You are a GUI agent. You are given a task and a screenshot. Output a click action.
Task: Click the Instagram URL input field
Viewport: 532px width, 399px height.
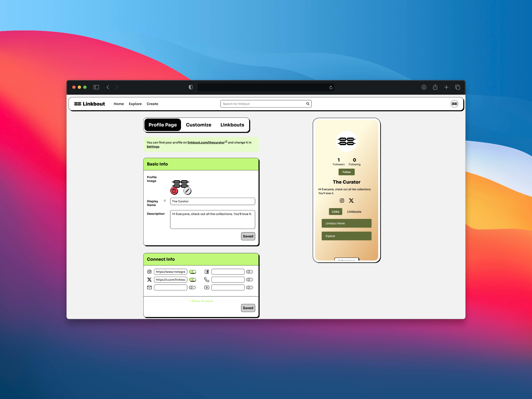point(171,272)
